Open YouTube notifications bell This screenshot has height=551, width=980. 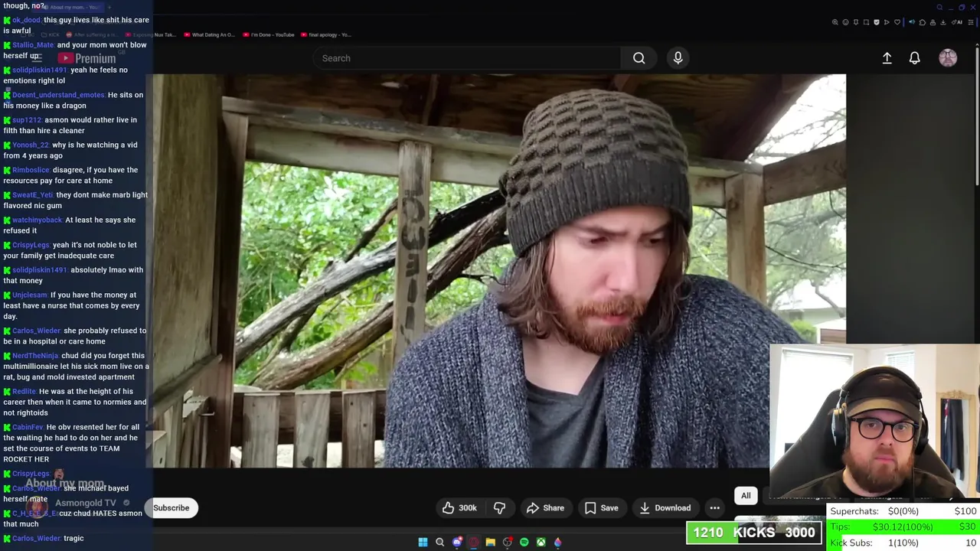click(914, 58)
